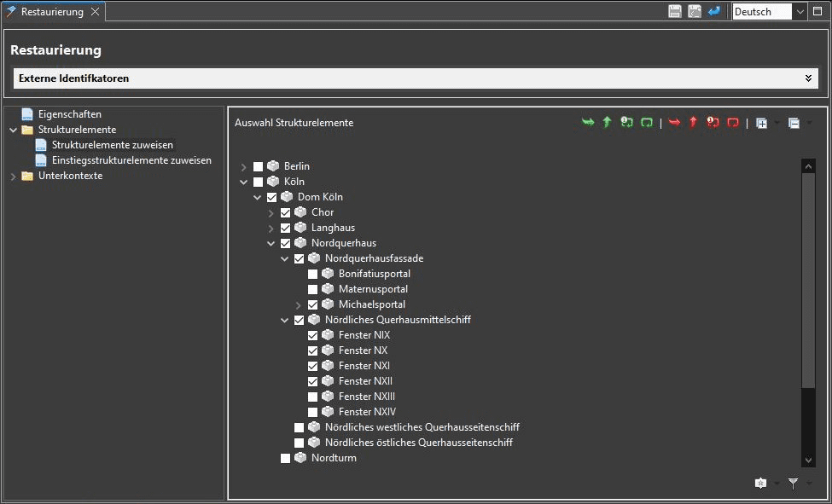Save with the first floppy disk icon
Viewport: 832px width, 504px height.
[674, 11]
